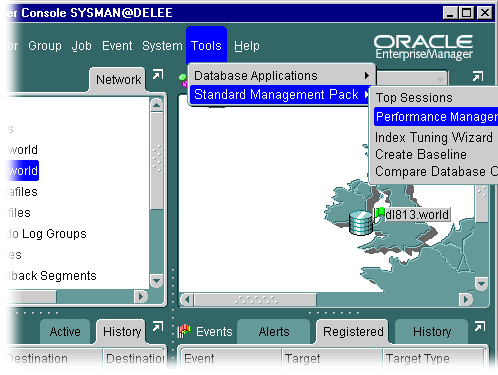498x375 pixels.
Task: Detach the Events pane with arrow icon
Action: pyautogui.click(x=480, y=327)
